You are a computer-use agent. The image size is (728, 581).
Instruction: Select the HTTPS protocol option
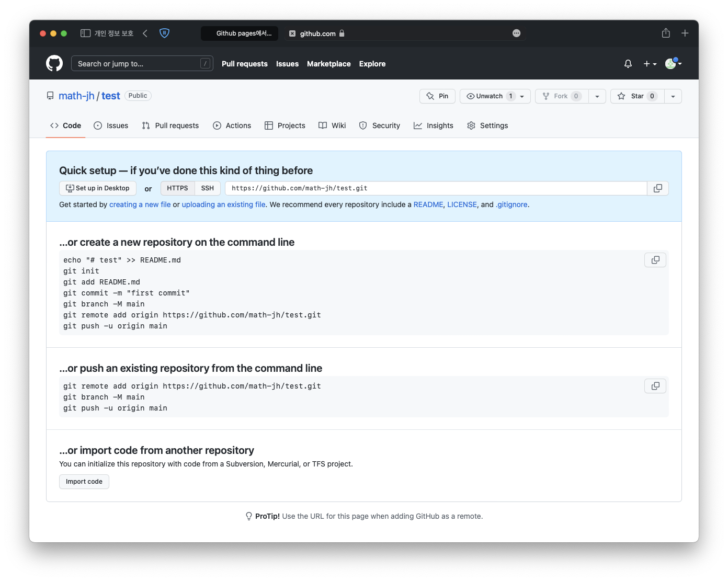pyautogui.click(x=177, y=188)
